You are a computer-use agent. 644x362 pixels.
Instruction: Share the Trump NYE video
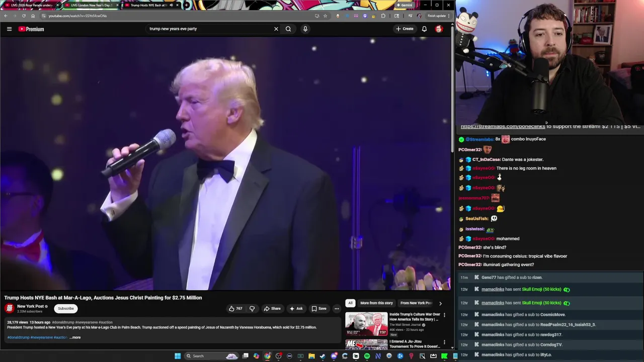(272, 308)
